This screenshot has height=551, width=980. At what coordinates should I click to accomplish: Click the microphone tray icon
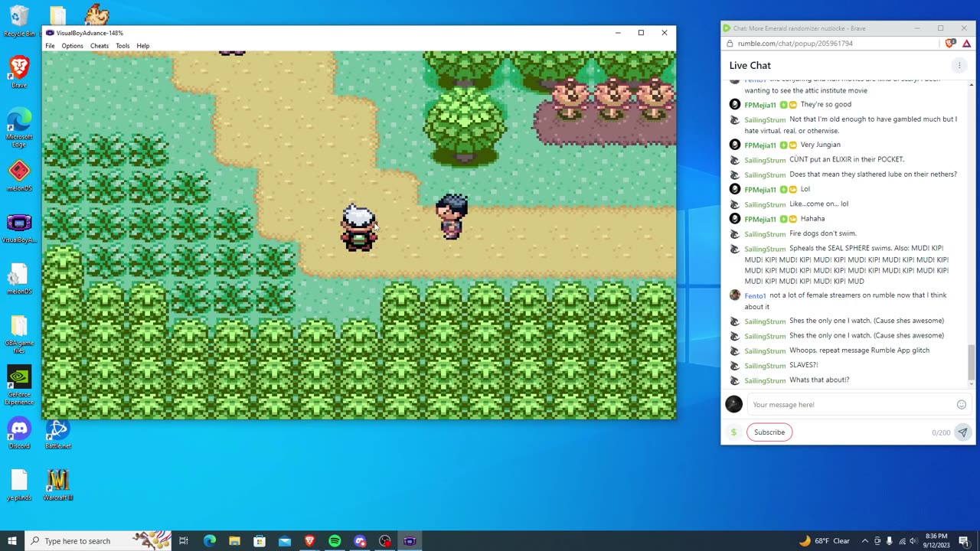[889, 541]
